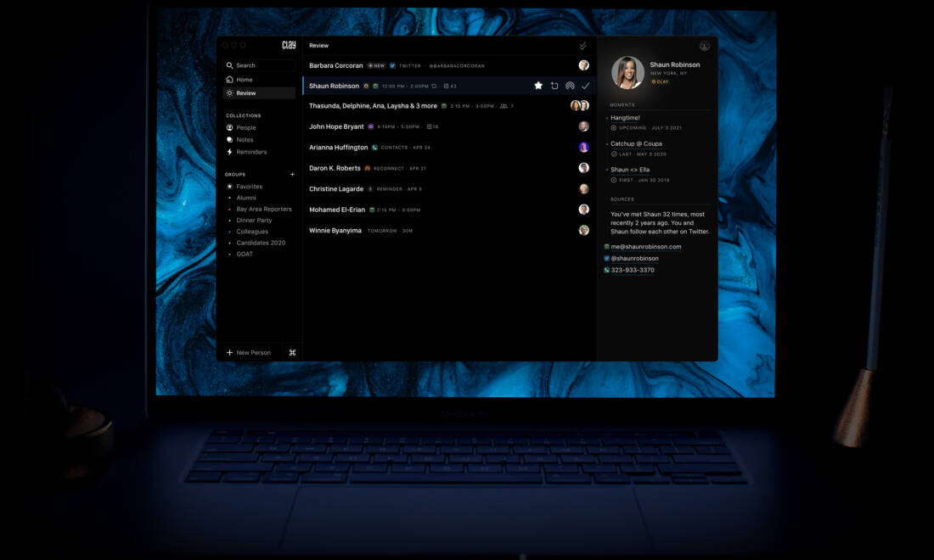
Task: Select the Favorites group
Action: pos(249,187)
